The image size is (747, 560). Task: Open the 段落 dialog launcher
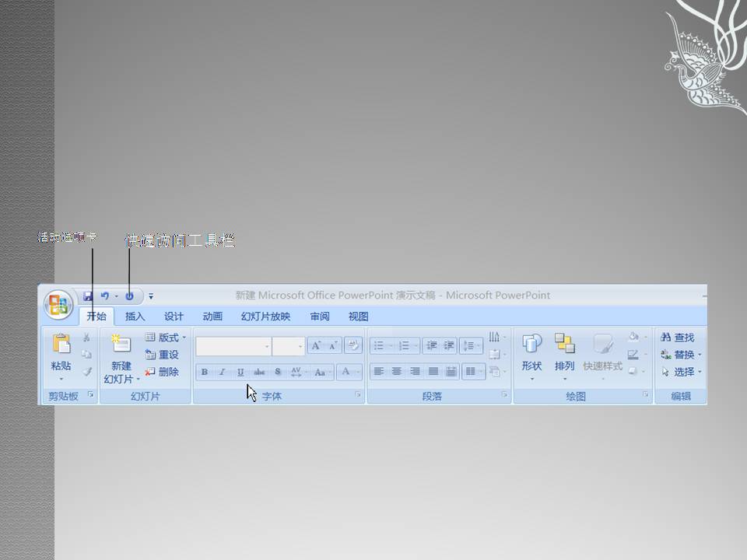tap(504, 395)
